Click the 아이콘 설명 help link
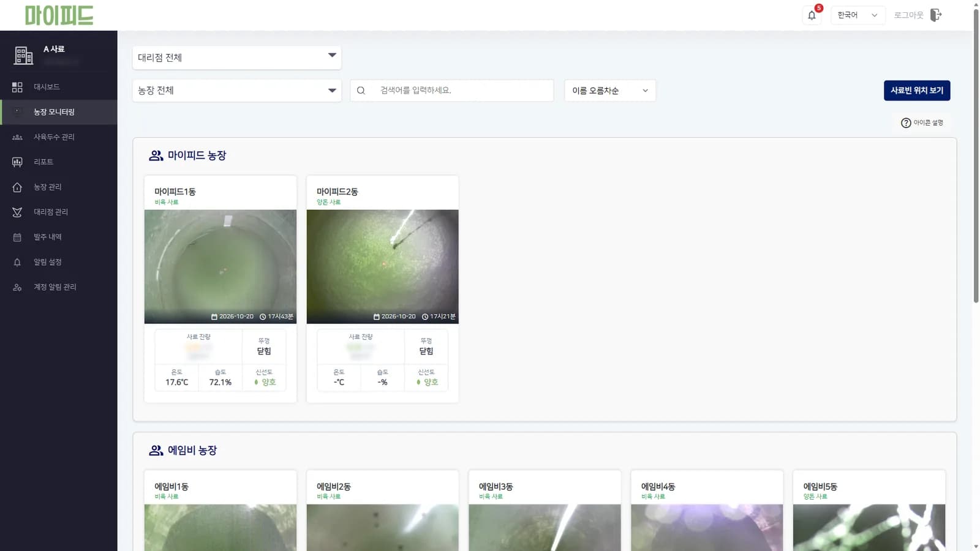980x551 pixels. [922, 123]
